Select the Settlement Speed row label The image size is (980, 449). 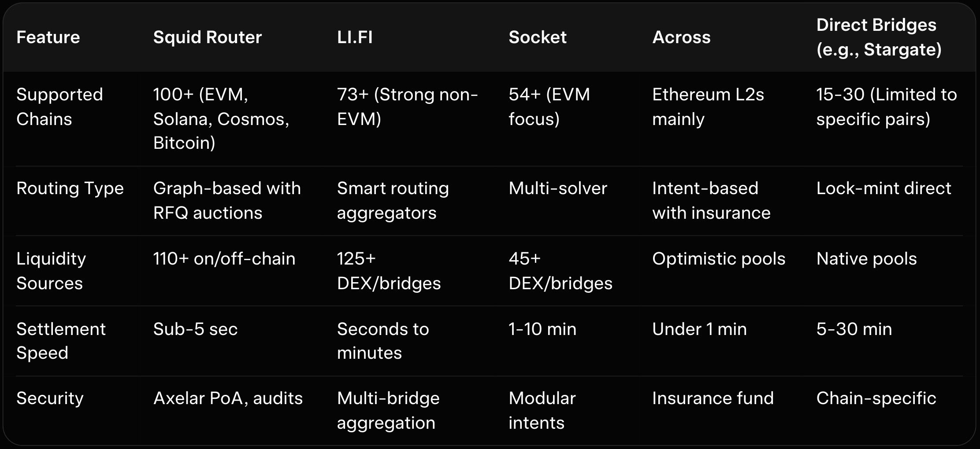click(x=61, y=341)
